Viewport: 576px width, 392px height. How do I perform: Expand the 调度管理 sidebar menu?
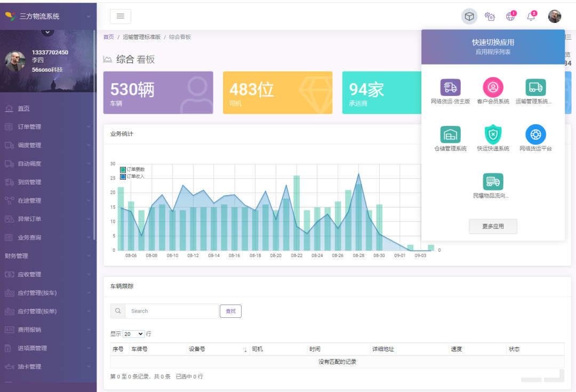[48, 145]
